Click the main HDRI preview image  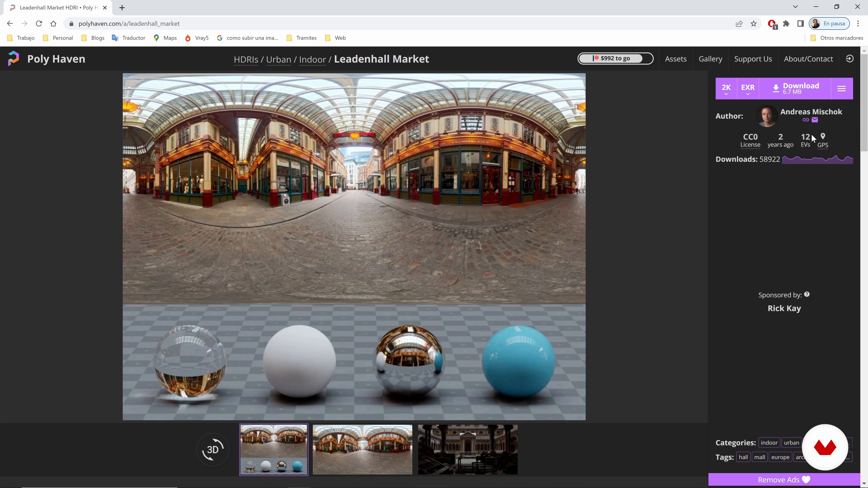354,246
